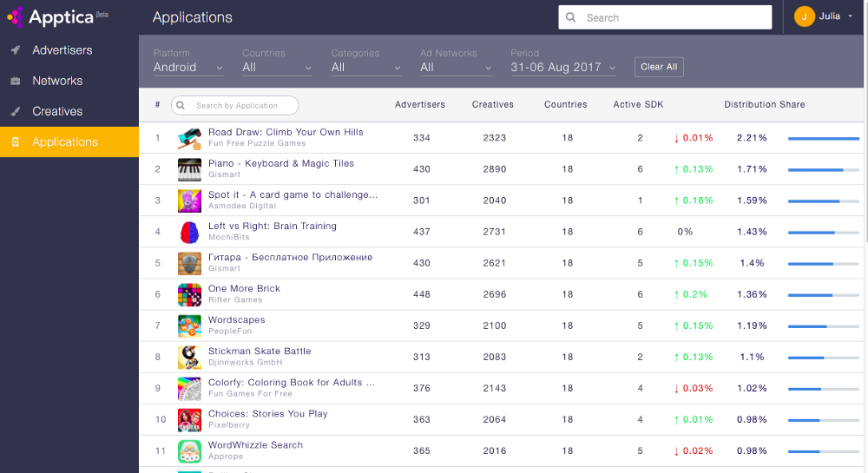Screen dimensions: 868x473
Task: Click the Advertisers rocket icon
Action: pos(16,50)
